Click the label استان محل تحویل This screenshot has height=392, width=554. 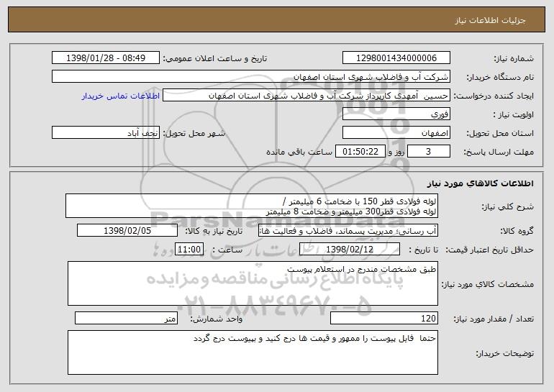point(500,133)
